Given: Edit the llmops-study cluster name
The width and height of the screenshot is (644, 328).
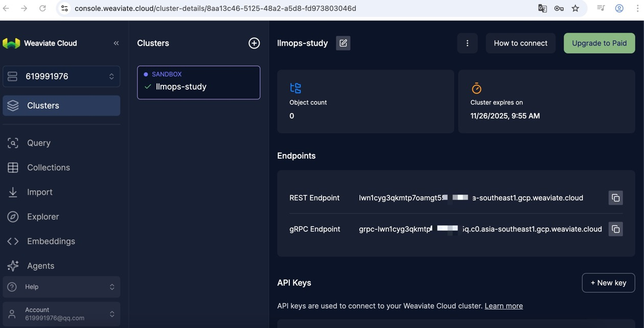Looking at the screenshot, I should tap(343, 43).
